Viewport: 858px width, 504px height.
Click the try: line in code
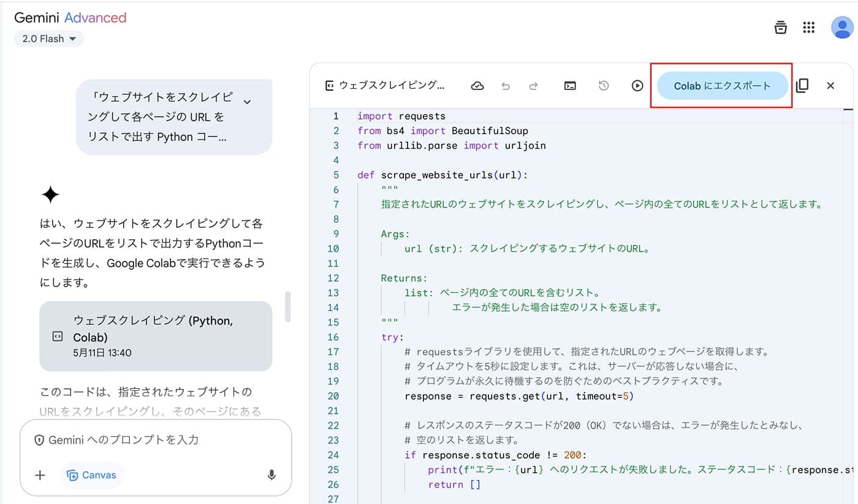[392, 337]
